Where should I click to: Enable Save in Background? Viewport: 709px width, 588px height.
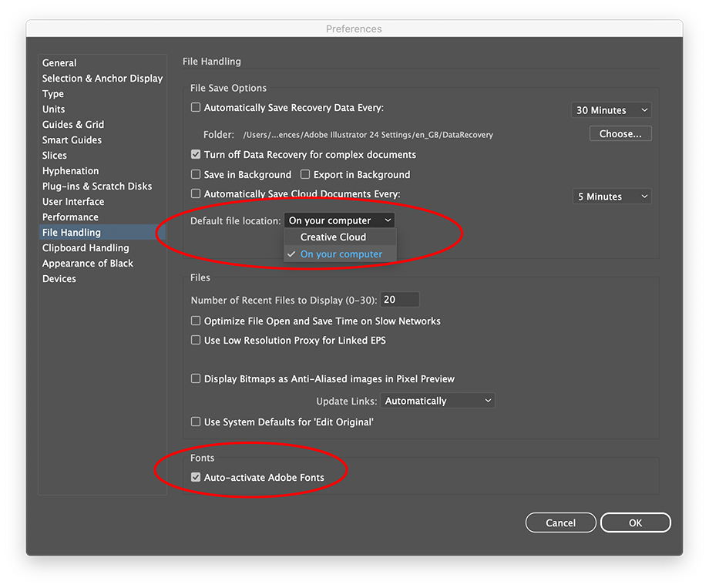[196, 174]
